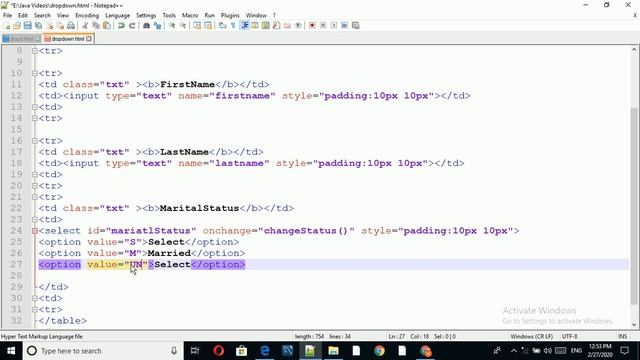The image size is (640, 360).
Task: Open the Function List panel
Action: pos(276,26)
